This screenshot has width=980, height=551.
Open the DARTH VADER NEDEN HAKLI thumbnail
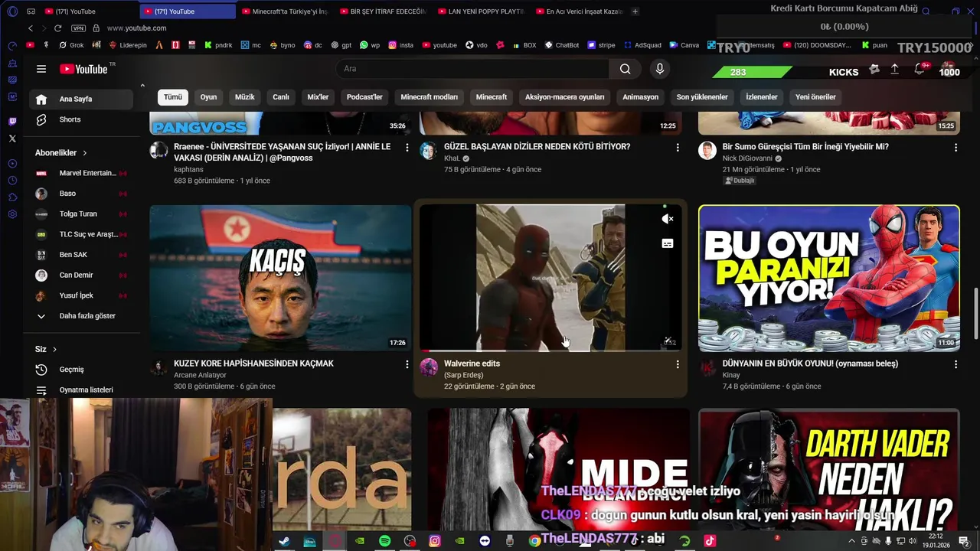pyautogui.click(x=829, y=469)
